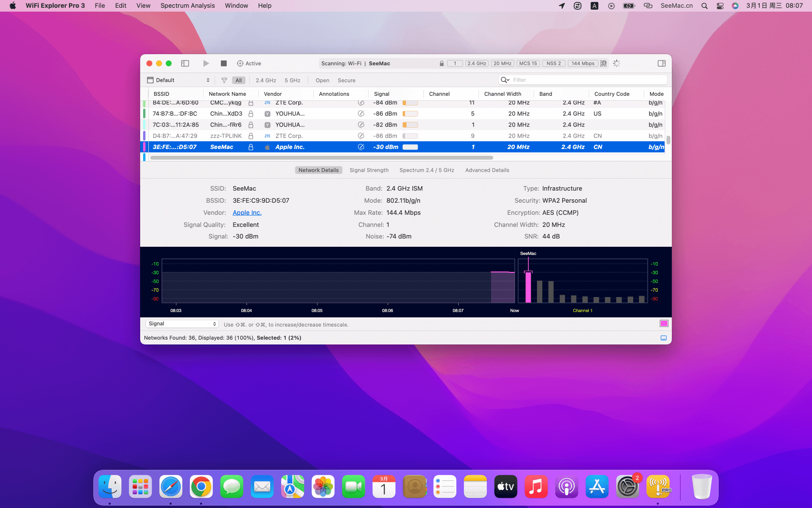Viewport: 812px width, 508px height.
Task: Click the scan spinner icon in toolbar
Action: [617, 63]
